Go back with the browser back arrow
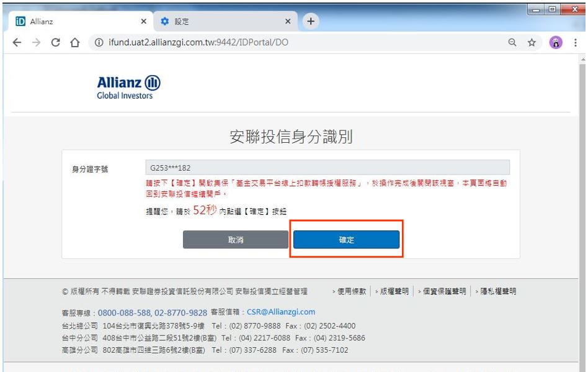The height and width of the screenshot is (372, 588). [x=17, y=42]
